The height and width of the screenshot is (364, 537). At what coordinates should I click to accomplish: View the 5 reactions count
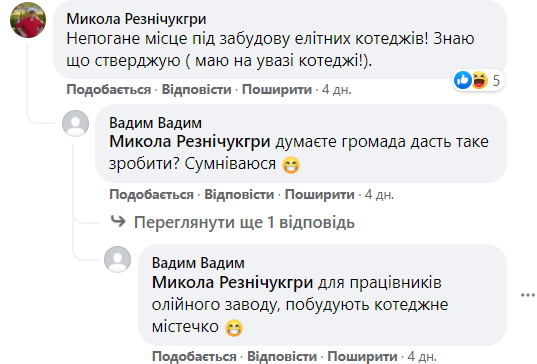(496, 80)
